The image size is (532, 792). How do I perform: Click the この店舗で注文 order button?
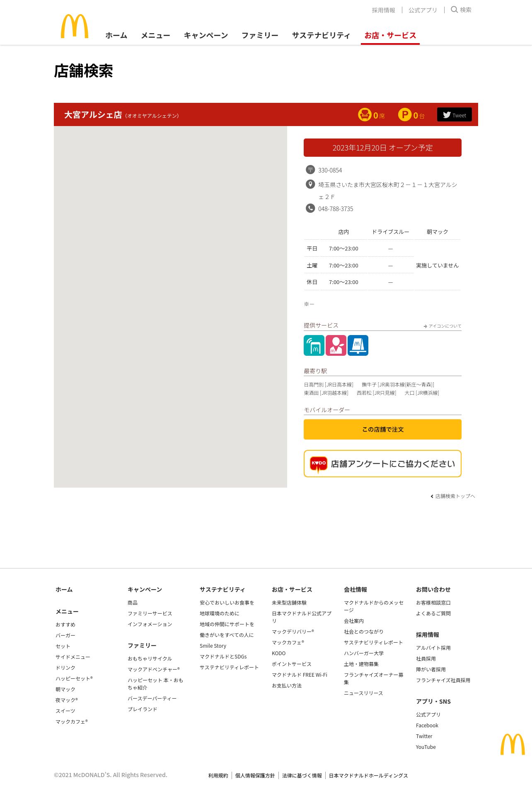(382, 429)
